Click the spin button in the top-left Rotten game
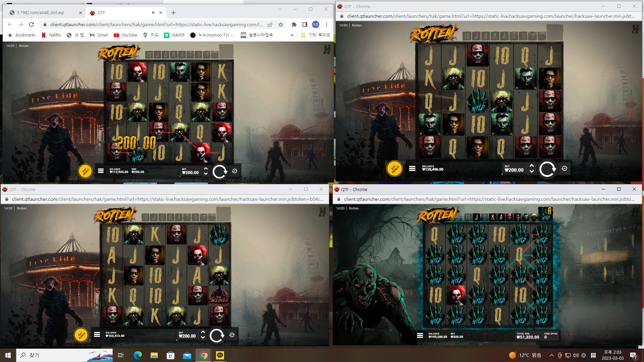 (220, 172)
